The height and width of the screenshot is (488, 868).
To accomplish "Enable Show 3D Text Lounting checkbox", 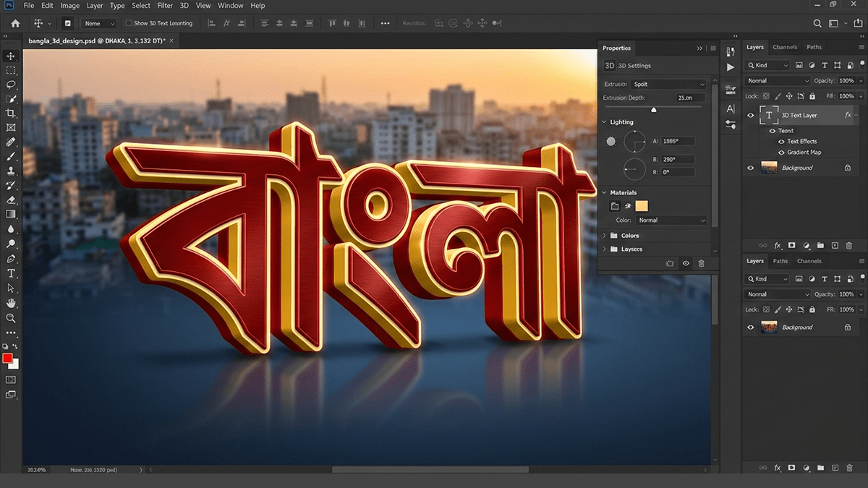I will (x=129, y=23).
